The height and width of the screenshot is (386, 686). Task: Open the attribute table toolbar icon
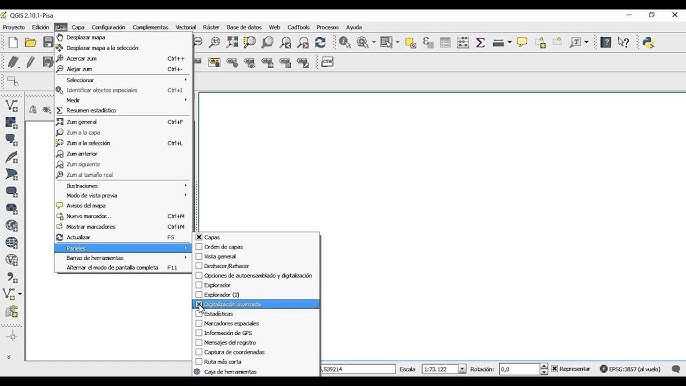point(445,42)
